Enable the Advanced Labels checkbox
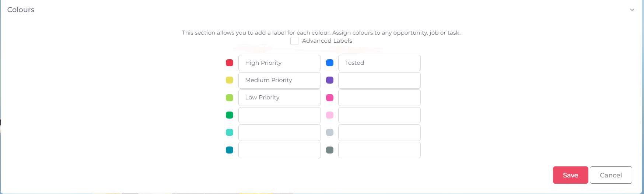644x194 pixels. (x=294, y=41)
